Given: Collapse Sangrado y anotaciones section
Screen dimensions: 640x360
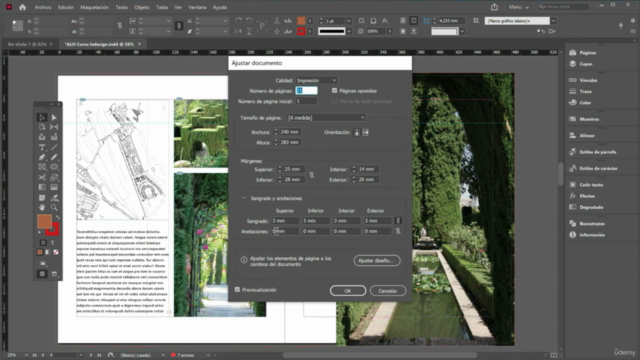Looking at the screenshot, I should (x=244, y=198).
